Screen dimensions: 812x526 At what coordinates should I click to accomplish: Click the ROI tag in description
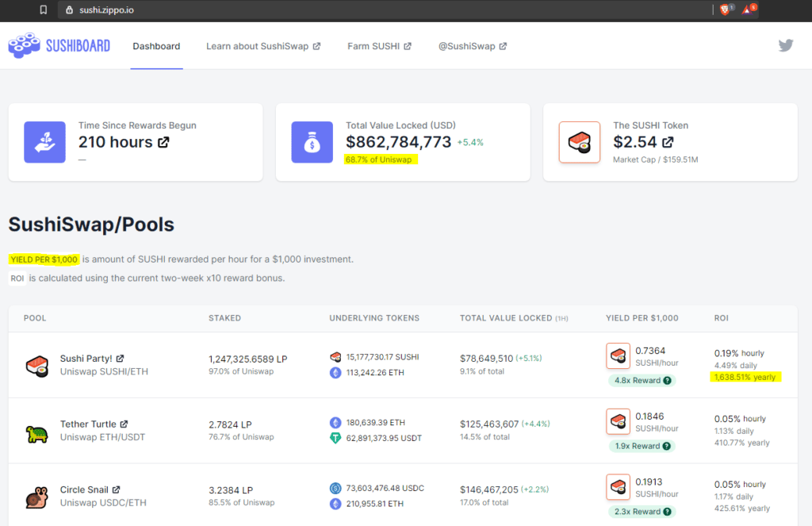[x=17, y=278]
